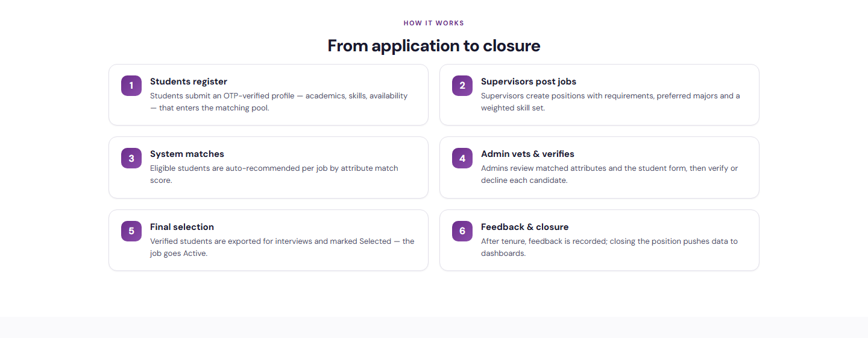Click the OTP-verified profile description text

coord(279,102)
